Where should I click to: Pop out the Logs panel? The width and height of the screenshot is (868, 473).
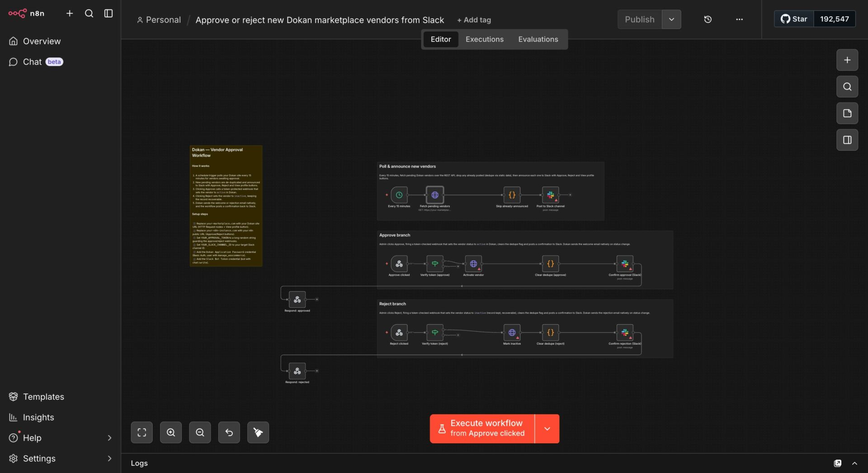[x=838, y=463]
